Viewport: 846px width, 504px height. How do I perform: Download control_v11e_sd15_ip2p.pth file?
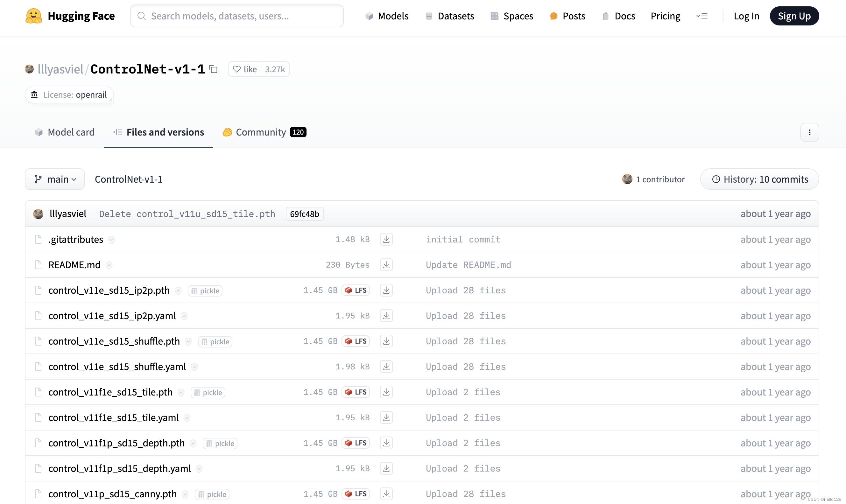point(386,290)
